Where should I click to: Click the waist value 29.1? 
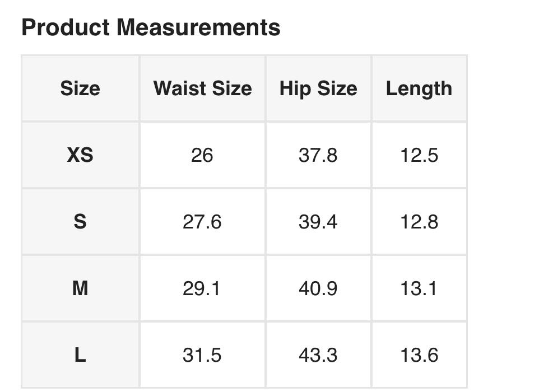tap(202, 288)
